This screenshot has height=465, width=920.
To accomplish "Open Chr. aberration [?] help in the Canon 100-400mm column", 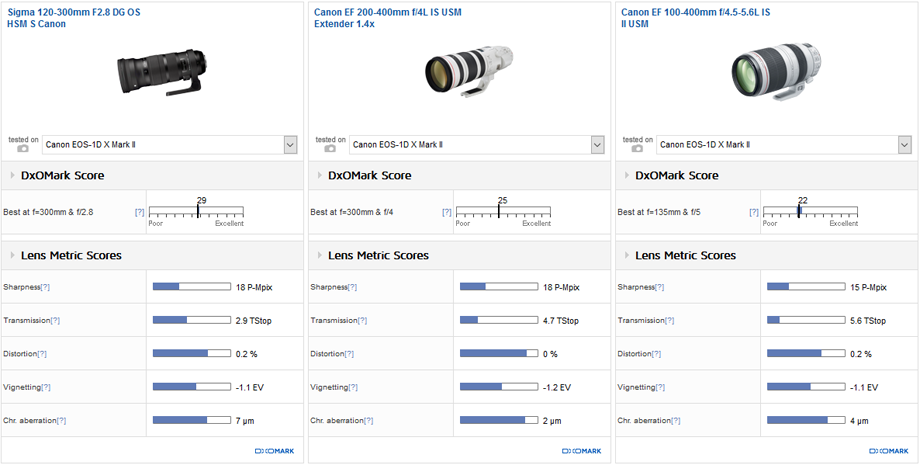I will (x=676, y=421).
